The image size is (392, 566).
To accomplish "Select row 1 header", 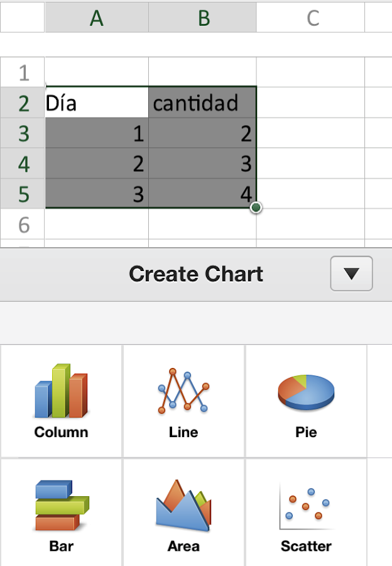I will coord(23,73).
